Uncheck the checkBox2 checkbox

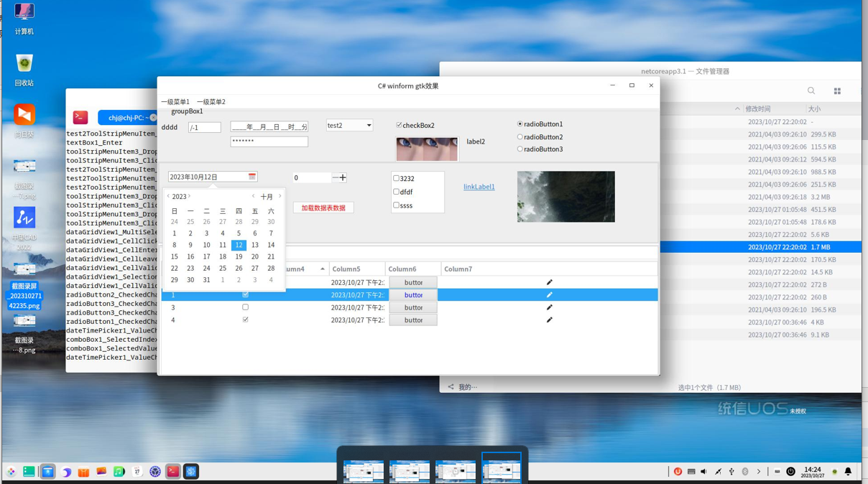(400, 125)
